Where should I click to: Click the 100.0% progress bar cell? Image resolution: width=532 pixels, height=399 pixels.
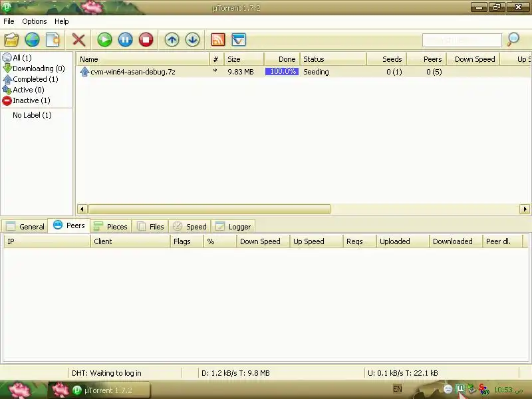click(x=282, y=72)
